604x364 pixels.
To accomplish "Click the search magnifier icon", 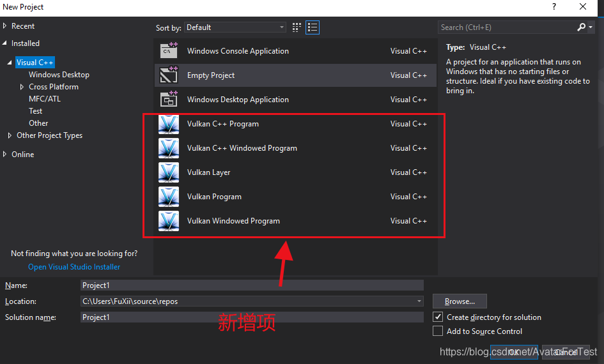I will point(581,27).
